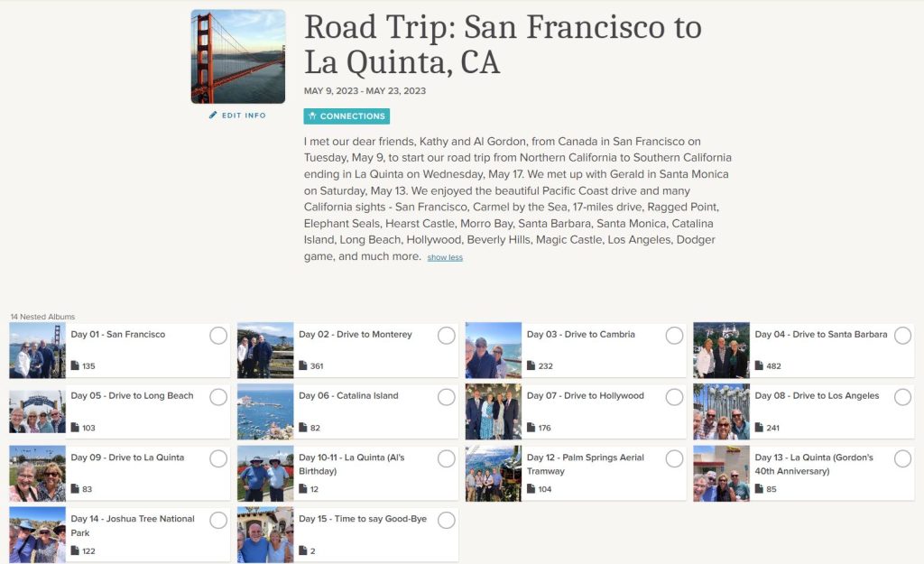This screenshot has height=564, width=924.
Task: Click the file icon on Day 15 album
Action: pos(303,550)
